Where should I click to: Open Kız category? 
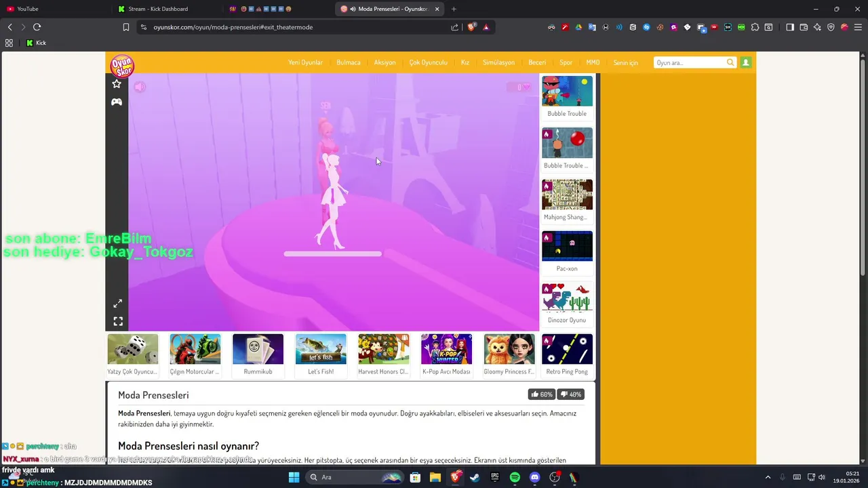click(465, 62)
